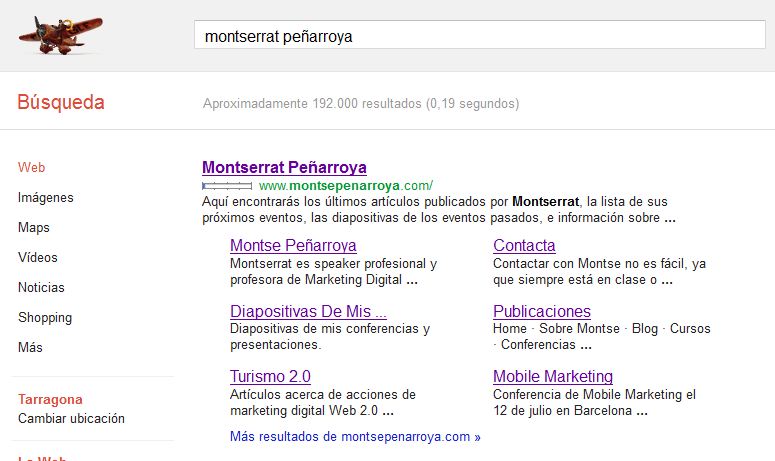
Task: Click Cambiar ubicación link
Action: click(x=71, y=418)
